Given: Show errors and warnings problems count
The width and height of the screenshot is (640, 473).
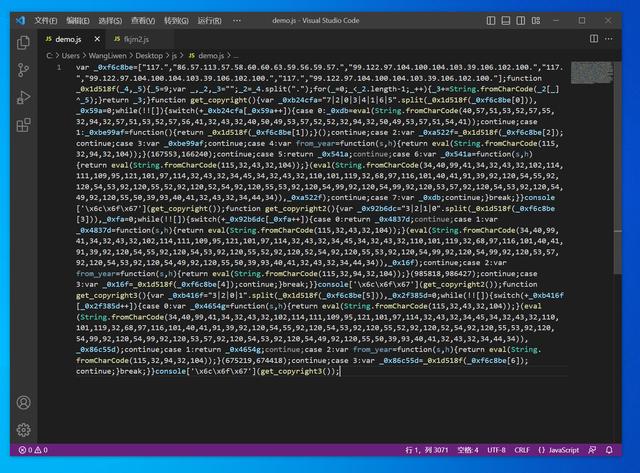Looking at the screenshot, I should click(x=32, y=450).
